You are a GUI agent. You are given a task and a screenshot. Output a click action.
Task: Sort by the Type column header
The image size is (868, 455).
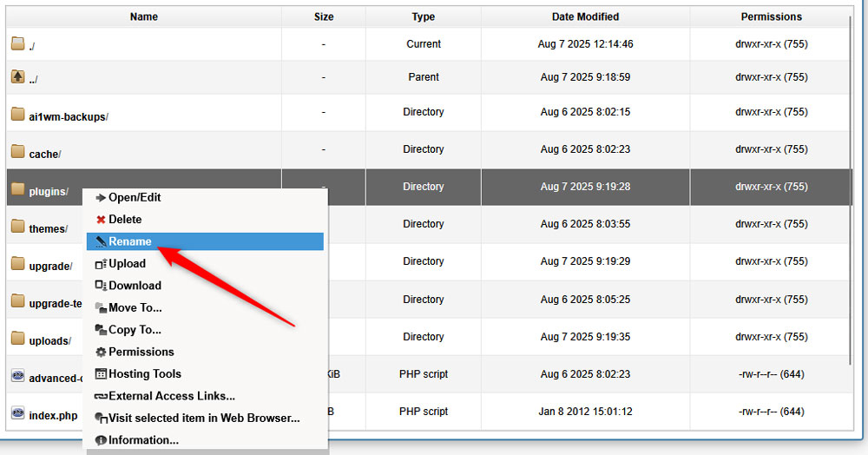424,16
